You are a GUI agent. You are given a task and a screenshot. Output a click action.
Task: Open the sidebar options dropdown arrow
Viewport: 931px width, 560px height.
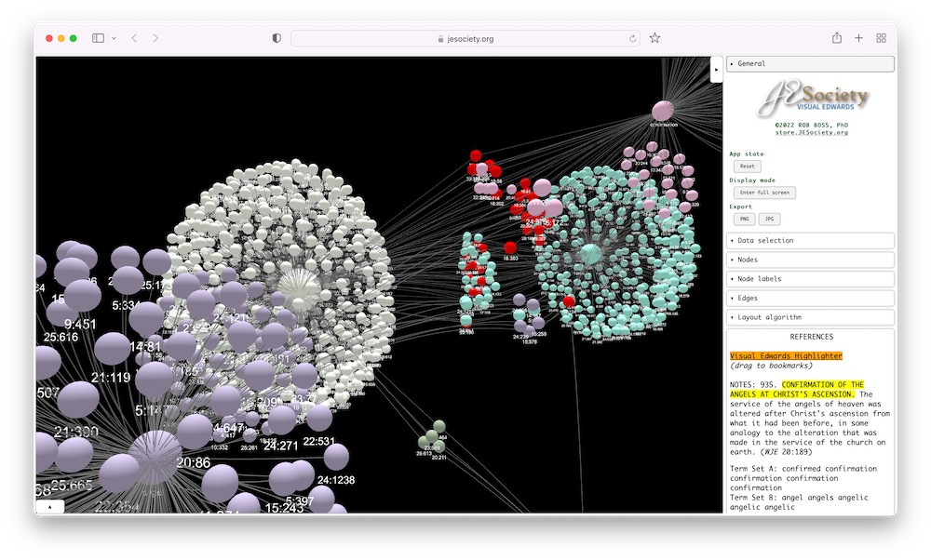pos(114,38)
